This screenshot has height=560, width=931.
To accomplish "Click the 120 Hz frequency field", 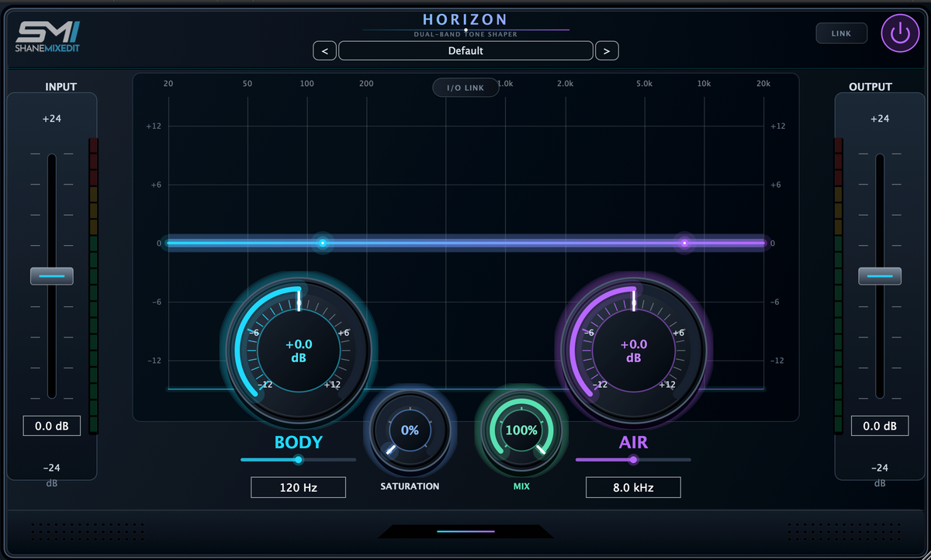I will click(298, 488).
